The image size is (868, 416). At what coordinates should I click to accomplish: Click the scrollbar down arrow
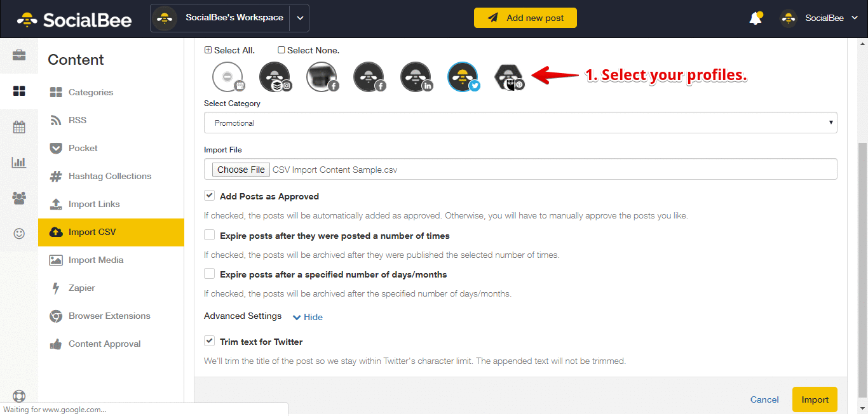[862, 408]
